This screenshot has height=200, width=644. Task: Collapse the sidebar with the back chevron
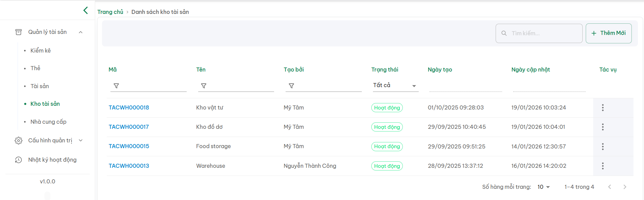coord(85,11)
